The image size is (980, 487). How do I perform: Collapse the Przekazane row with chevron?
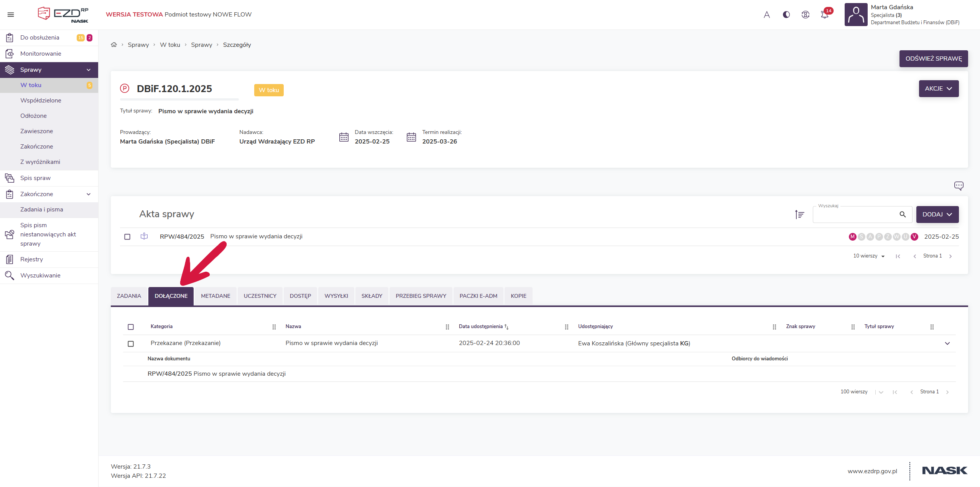tap(947, 343)
